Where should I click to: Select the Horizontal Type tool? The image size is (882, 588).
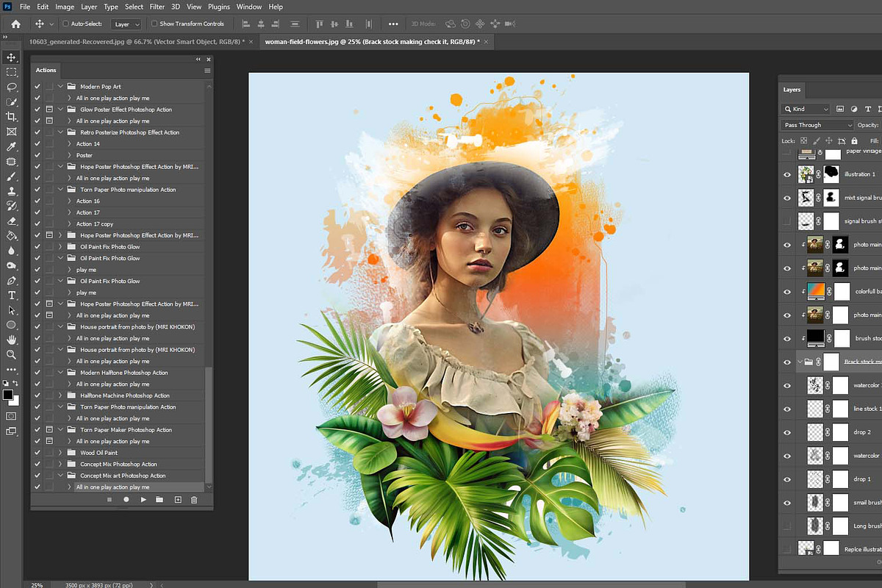[x=11, y=295]
